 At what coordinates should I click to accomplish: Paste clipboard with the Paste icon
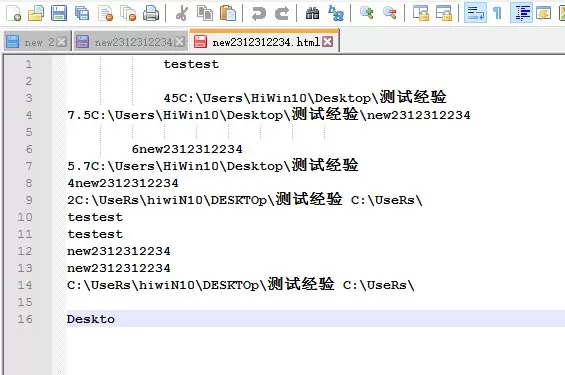pos(228,13)
